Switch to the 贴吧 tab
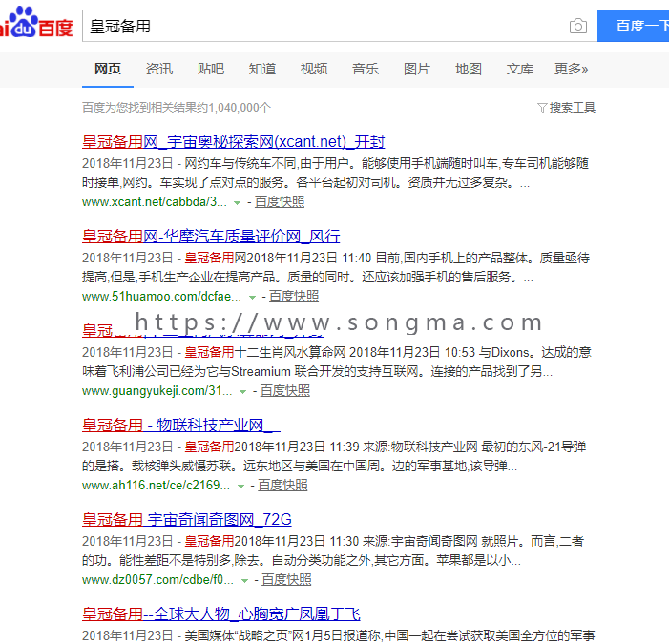The width and height of the screenshot is (669, 644). (211, 69)
